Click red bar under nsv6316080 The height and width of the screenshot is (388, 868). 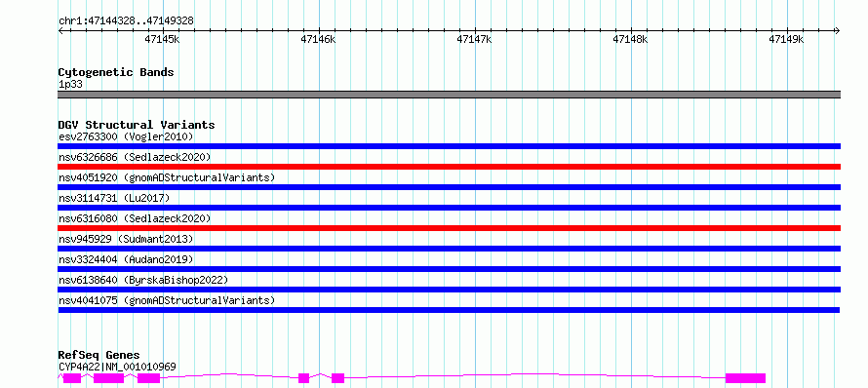click(449, 228)
